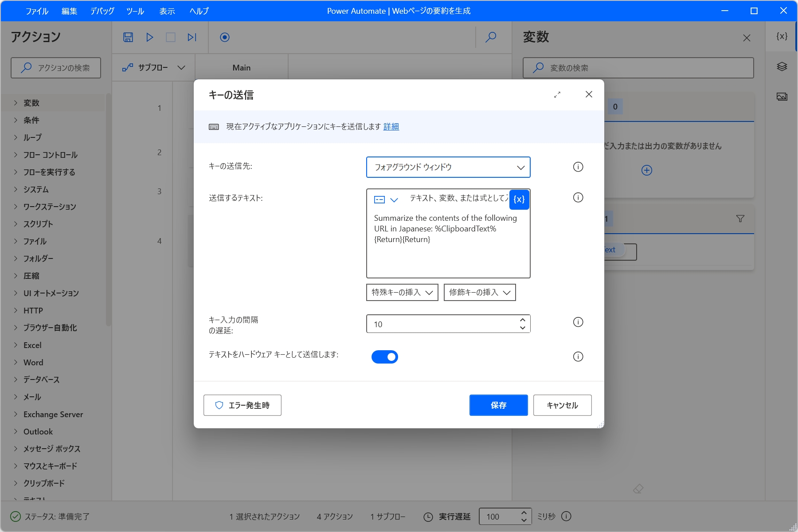Click info icon for hardware key toggle

(x=578, y=356)
